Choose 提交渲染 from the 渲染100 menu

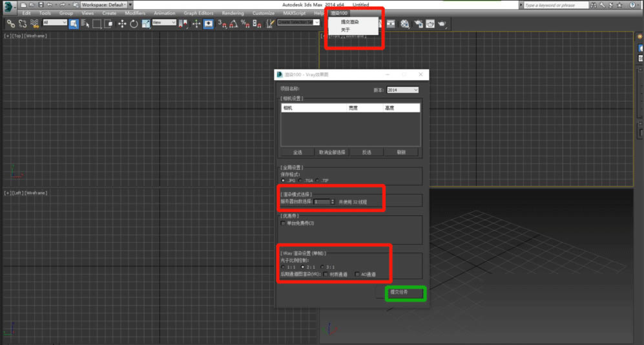349,21
